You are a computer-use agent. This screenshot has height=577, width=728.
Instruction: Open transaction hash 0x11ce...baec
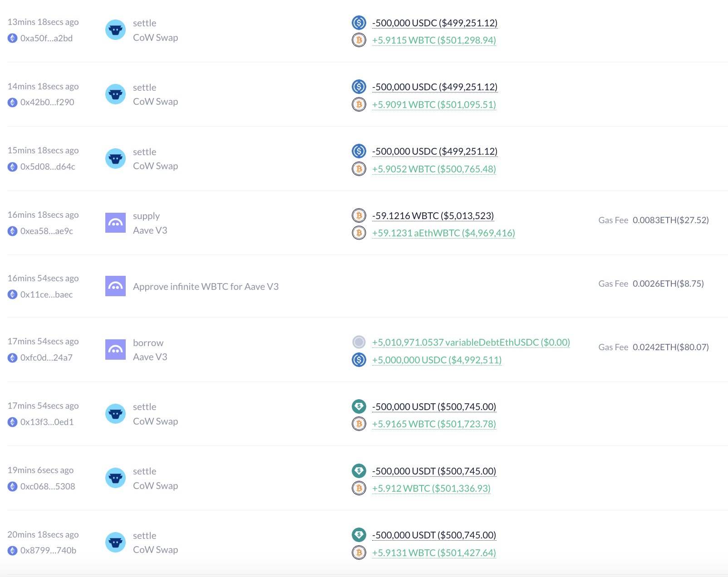click(x=46, y=294)
